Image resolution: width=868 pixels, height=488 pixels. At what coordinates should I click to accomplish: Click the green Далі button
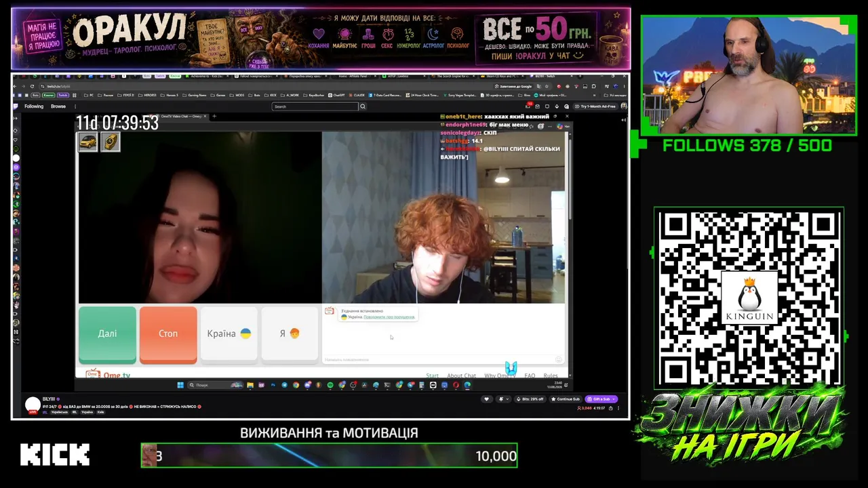click(x=107, y=334)
